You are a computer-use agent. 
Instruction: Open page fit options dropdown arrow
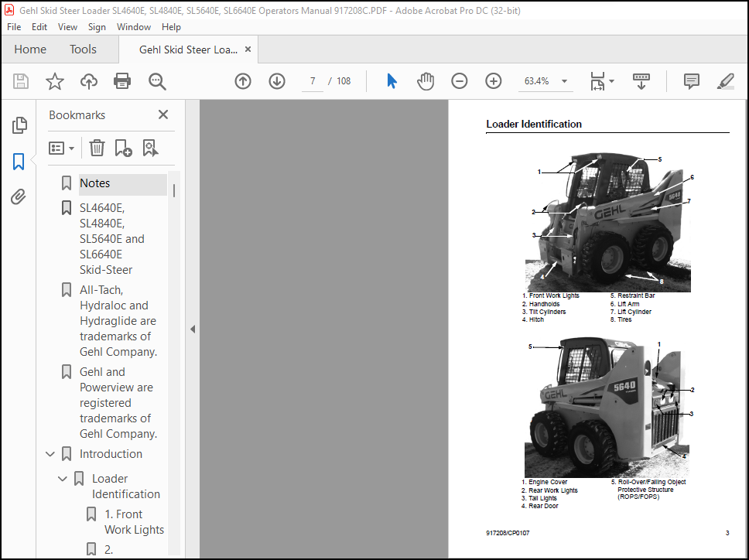pyautogui.click(x=611, y=81)
